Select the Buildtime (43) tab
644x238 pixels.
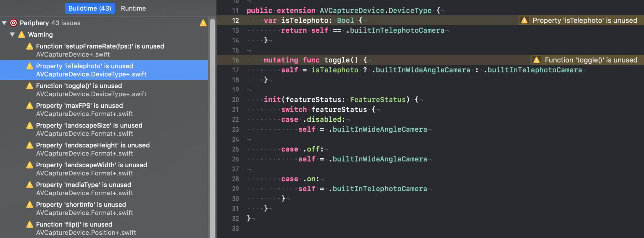(90, 8)
